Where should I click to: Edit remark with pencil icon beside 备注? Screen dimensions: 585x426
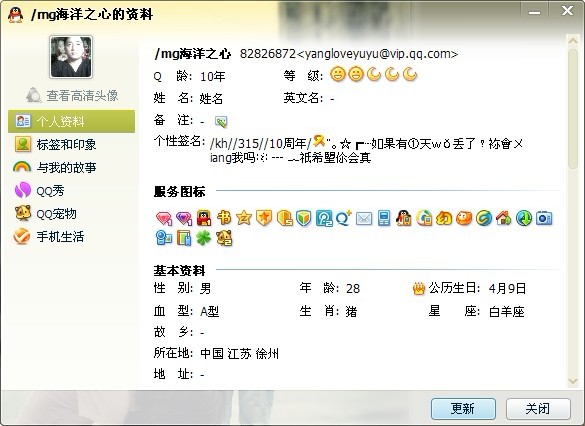(221, 121)
